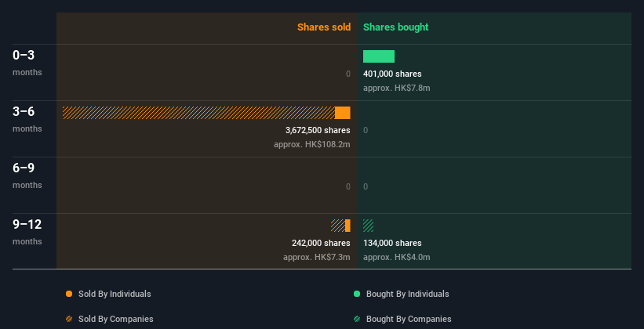
Task: Select the solid orange 3–6 months sold-by-individuals bar
Action: coord(343,113)
